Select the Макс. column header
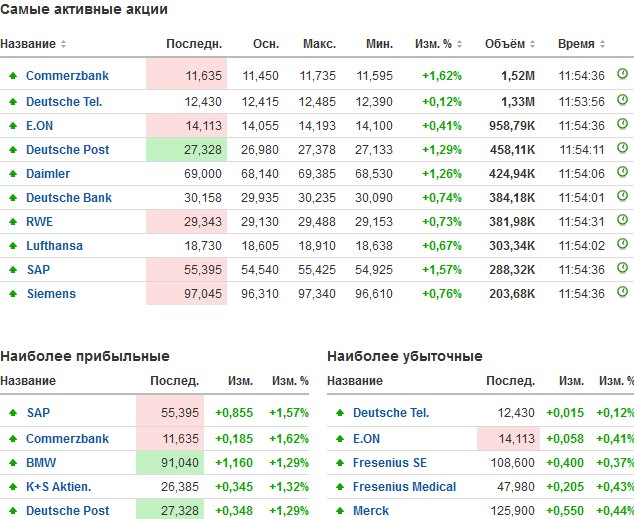This screenshot has height=519, width=634. [318, 44]
